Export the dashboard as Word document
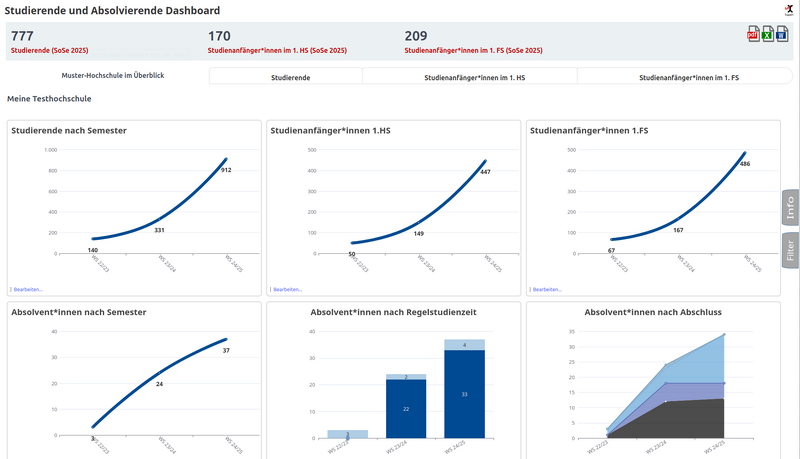 coord(781,36)
